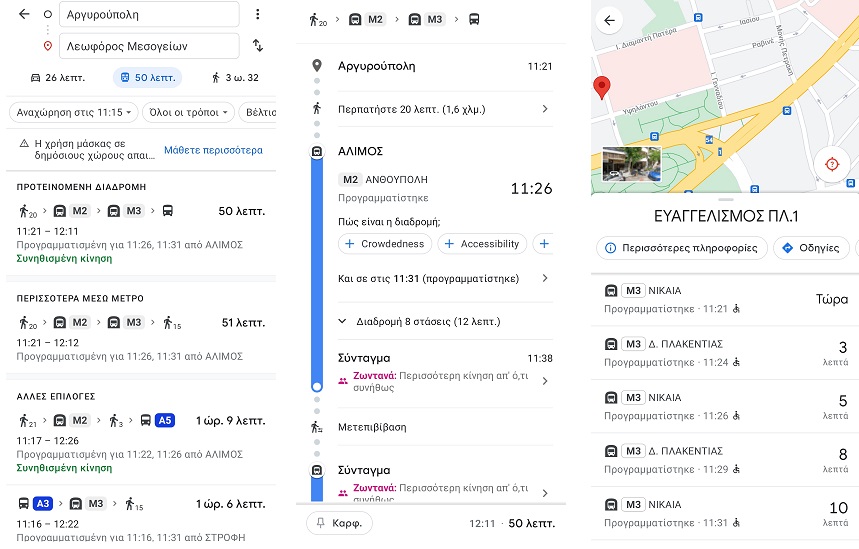Select the M3 ΝΙΚΑΙΑ 11:26 departure
859x549 pixels.
pyautogui.click(x=725, y=407)
